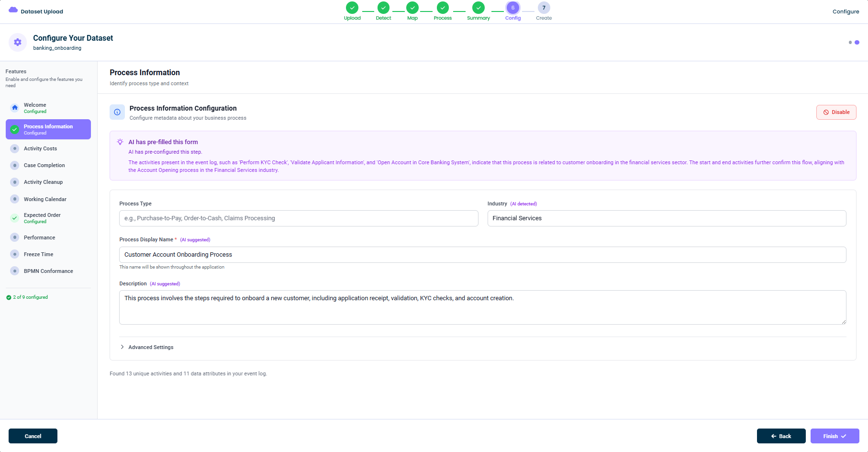Screen dimensions: 868x452
Task: Open Working Calendar feature
Action: click(x=48, y=199)
